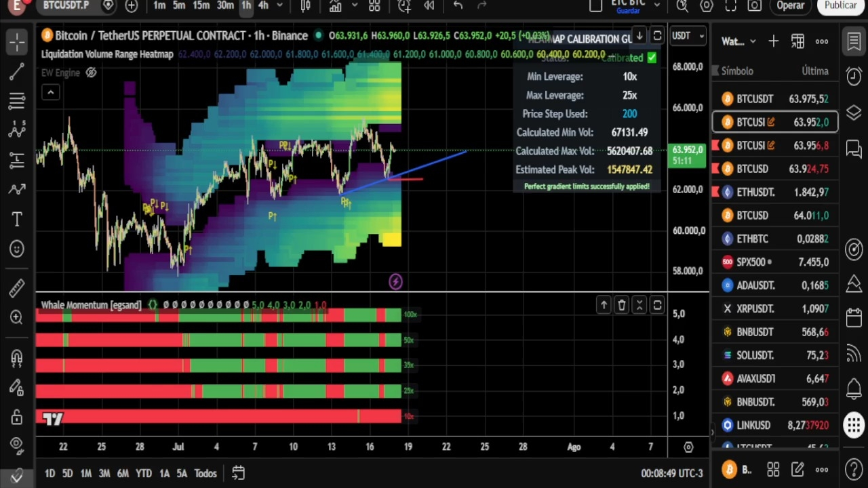Open the Indicators dialog
Image resolution: width=868 pixels, height=488 pixels.
click(x=335, y=5)
